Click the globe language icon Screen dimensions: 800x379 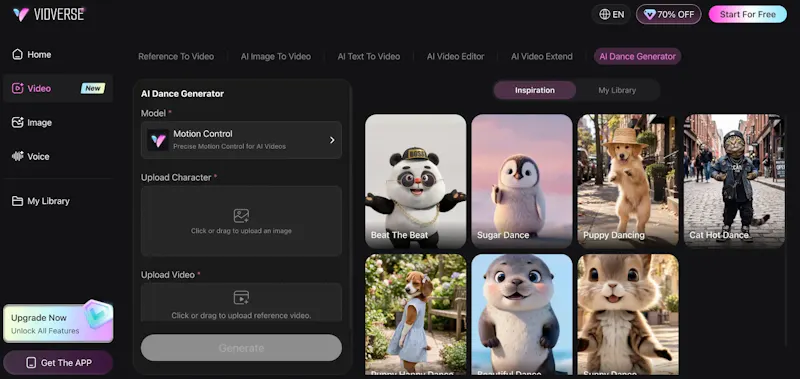pos(605,14)
